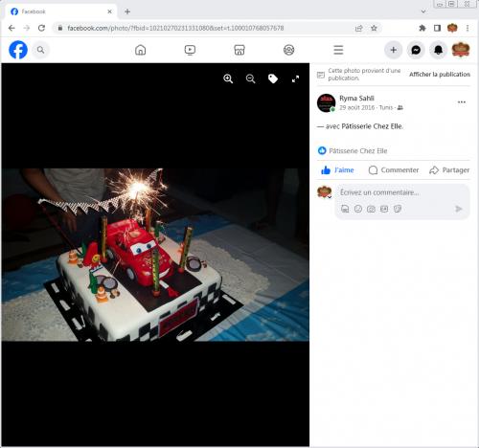The image size is (479, 448).
Task: Open Chrome three-dot menu
Action: click(468, 28)
